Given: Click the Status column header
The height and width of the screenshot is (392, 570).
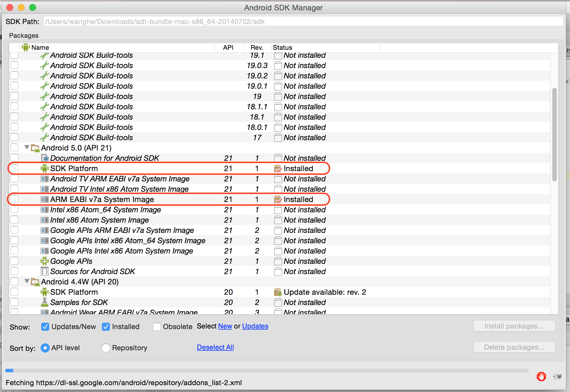Looking at the screenshot, I should click(x=326, y=47).
